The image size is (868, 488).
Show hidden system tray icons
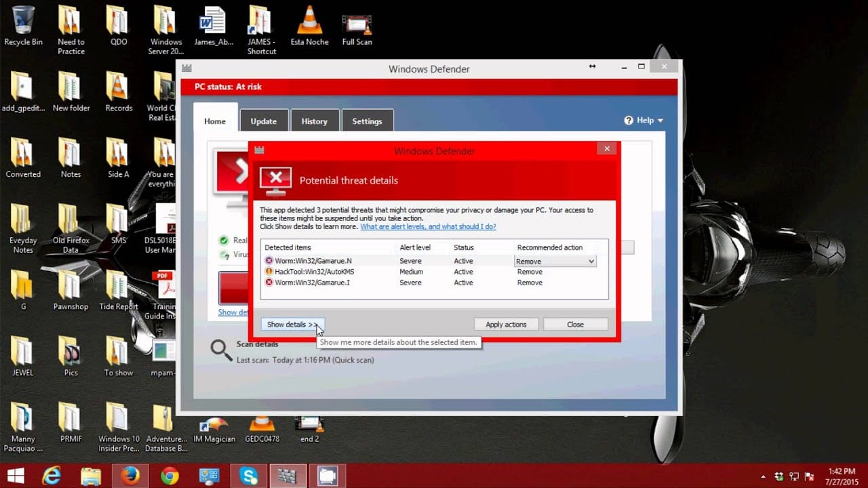[x=764, y=476]
